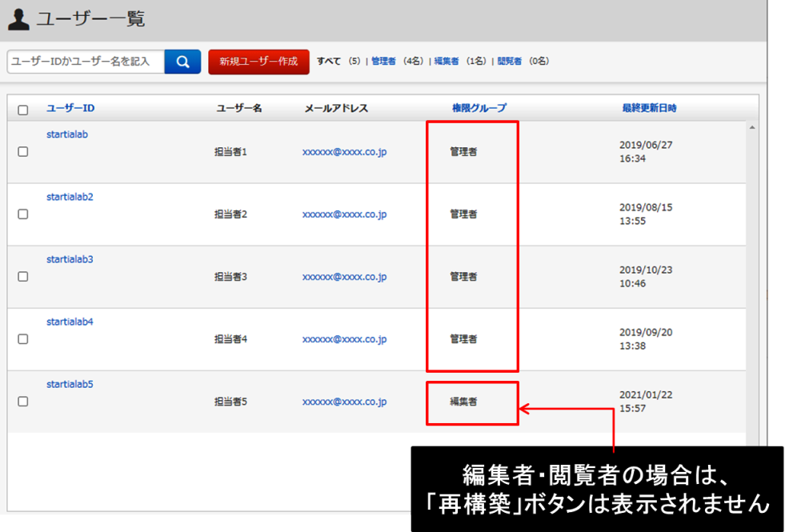Screen dimensions: 785x532
Task: Open user startialab3 link
Action: (70, 259)
